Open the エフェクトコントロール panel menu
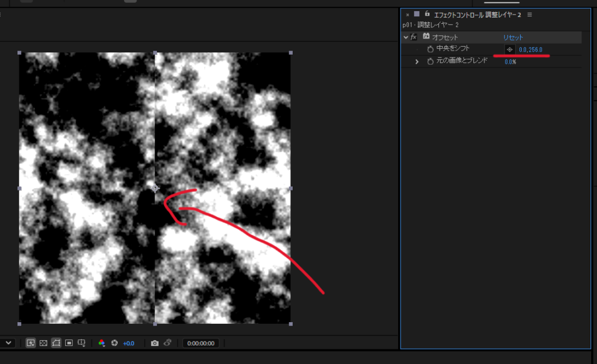 pyautogui.click(x=529, y=14)
